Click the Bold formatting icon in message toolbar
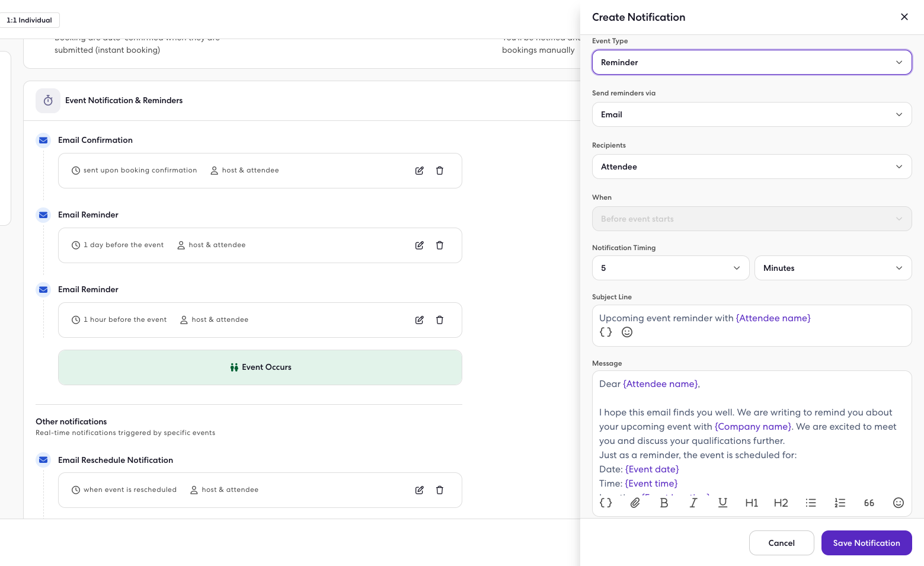This screenshot has width=924, height=566. pos(664,503)
